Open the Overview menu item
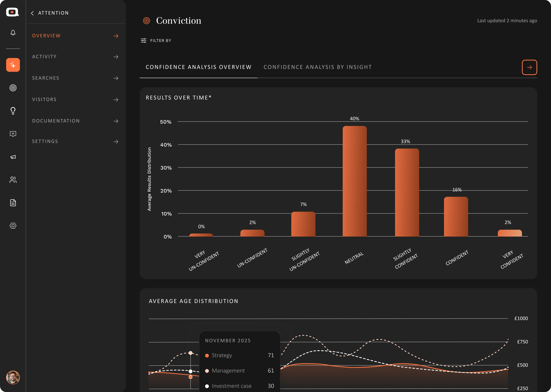This screenshot has height=392, width=551. (75, 36)
